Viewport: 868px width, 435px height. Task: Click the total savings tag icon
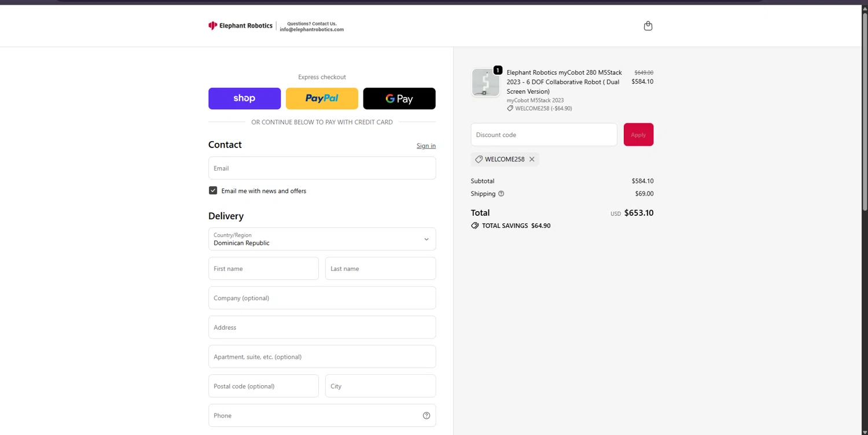[475, 226]
